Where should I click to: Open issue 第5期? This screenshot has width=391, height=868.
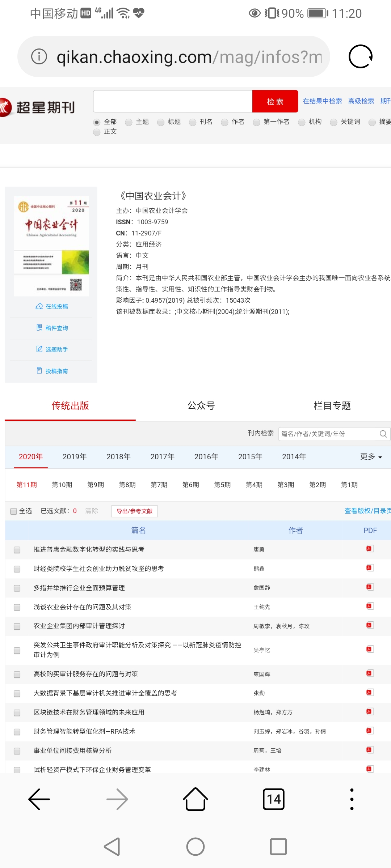click(222, 485)
